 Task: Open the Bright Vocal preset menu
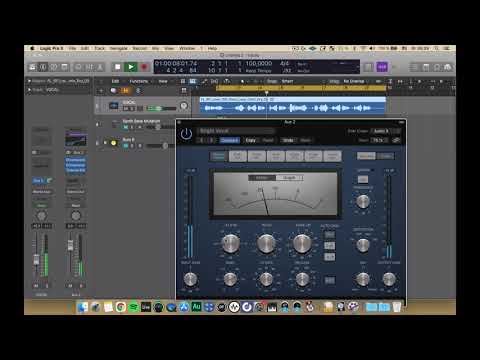[236, 131]
